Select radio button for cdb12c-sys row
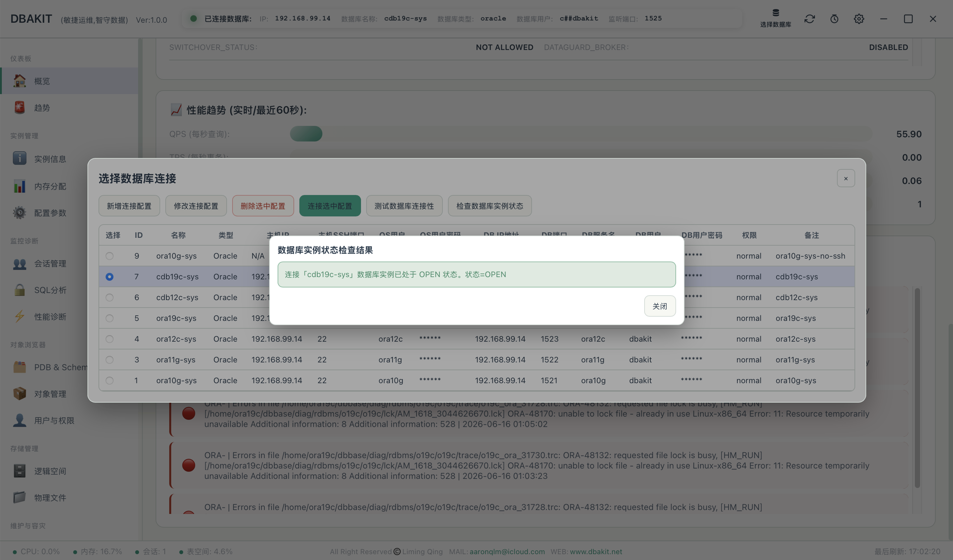This screenshot has height=560, width=953. 109,297
